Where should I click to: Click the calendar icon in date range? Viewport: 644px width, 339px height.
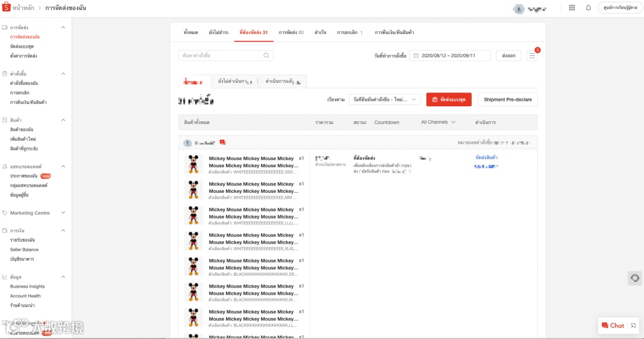pyautogui.click(x=416, y=56)
